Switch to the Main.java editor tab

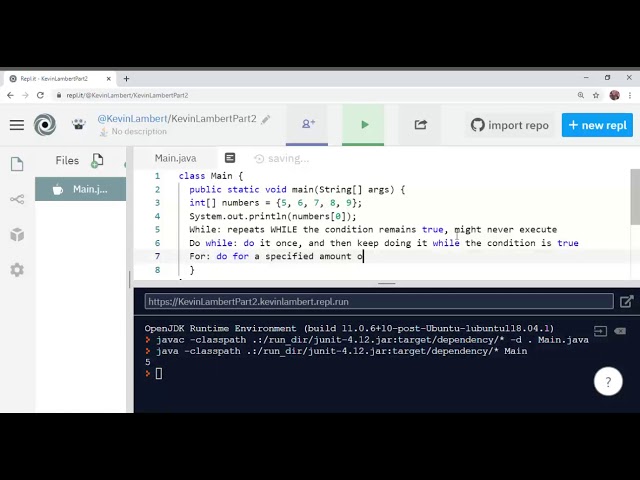point(176,158)
